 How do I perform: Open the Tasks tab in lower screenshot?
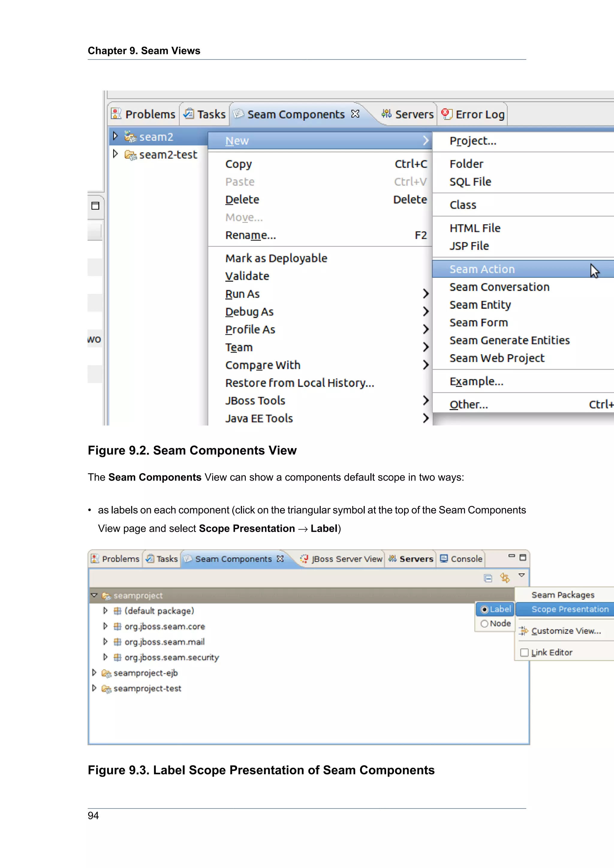click(x=162, y=559)
